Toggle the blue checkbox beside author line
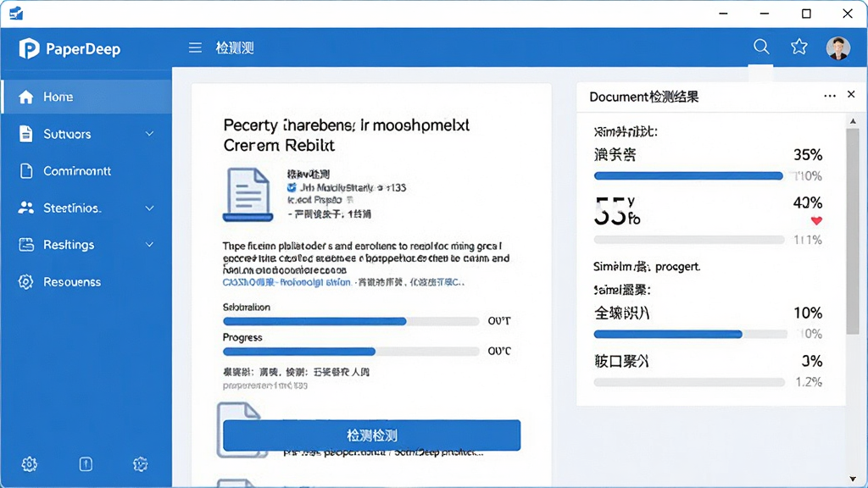 click(292, 187)
